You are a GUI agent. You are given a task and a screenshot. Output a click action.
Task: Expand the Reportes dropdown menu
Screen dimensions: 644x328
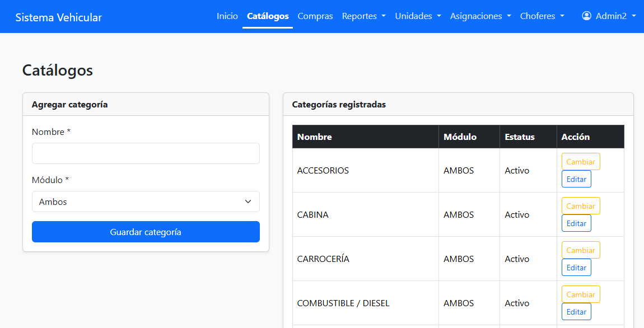[x=364, y=16]
